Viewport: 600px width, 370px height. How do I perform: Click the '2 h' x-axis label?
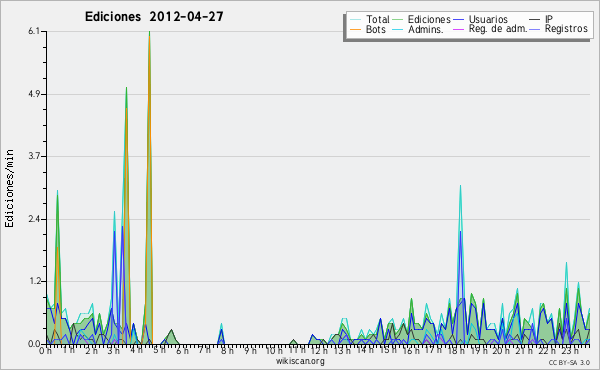coord(91,351)
